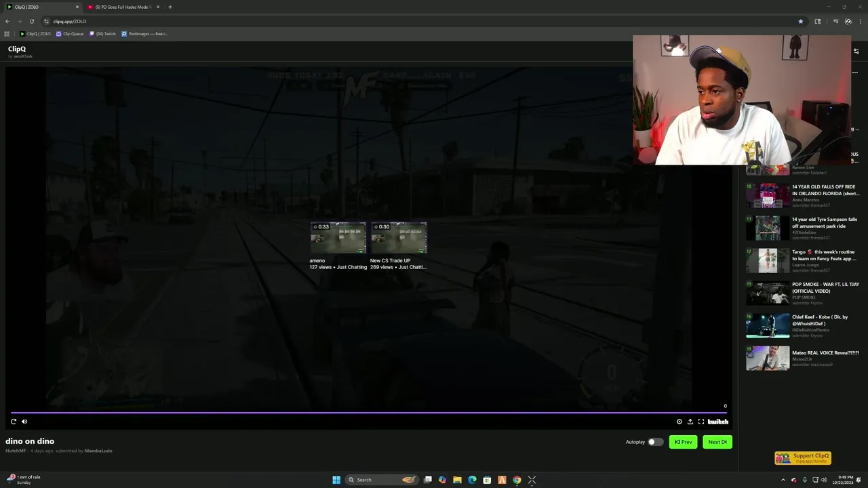Viewport: 868px width, 488px height.
Task: Click the ClipQ logo title
Action: click(17, 49)
